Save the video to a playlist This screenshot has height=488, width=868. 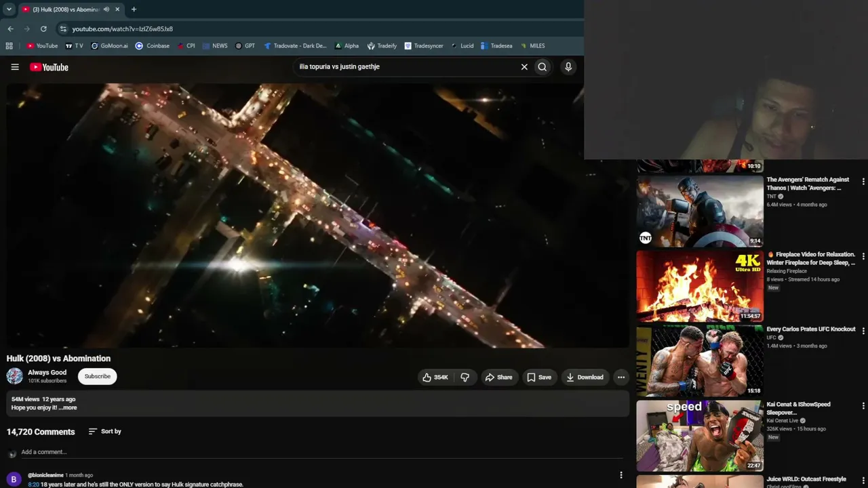[x=539, y=377]
